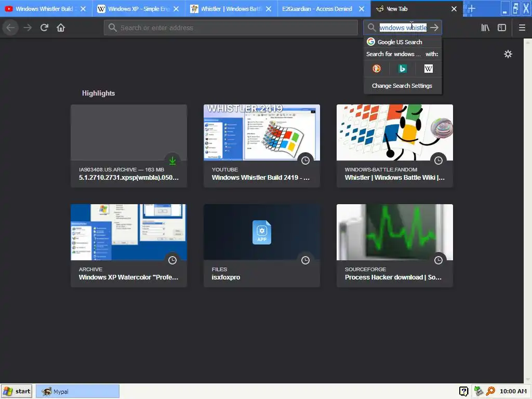The image size is (532, 399).
Task: Select Mypal in the taskbar
Action: coord(77,391)
